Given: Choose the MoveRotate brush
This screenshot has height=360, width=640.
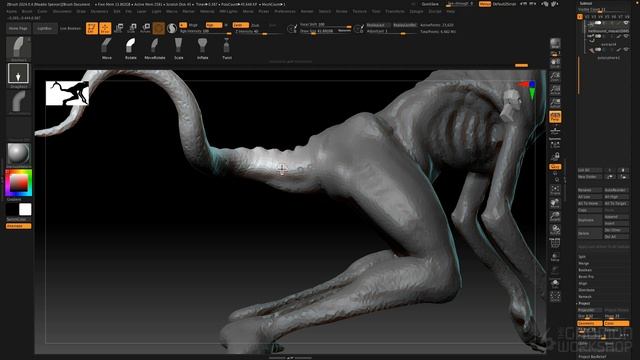Looking at the screenshot, I should coord(155,49).
